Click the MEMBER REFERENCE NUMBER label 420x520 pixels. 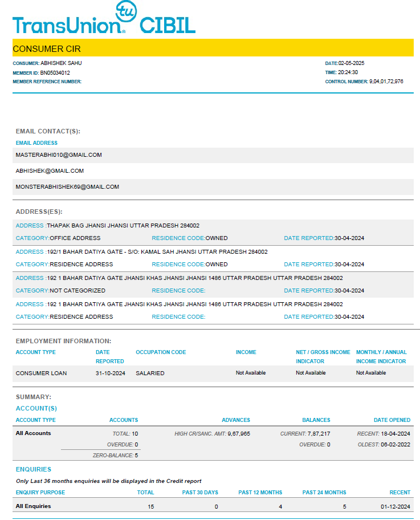pyautogui.click(x=47, y=82)
